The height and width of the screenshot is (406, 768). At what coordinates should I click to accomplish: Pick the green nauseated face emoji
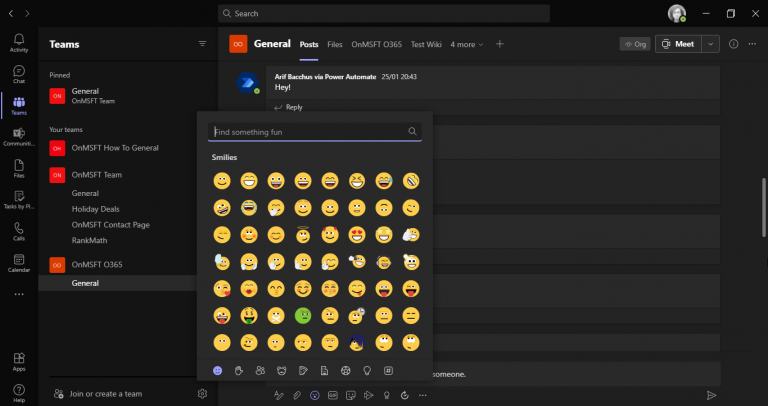tap(303, 315)
